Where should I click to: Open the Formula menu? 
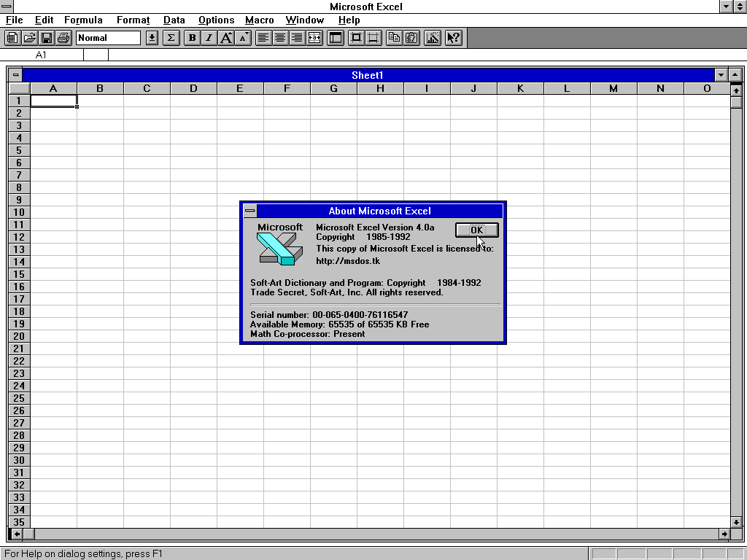[x=83, y=20]
